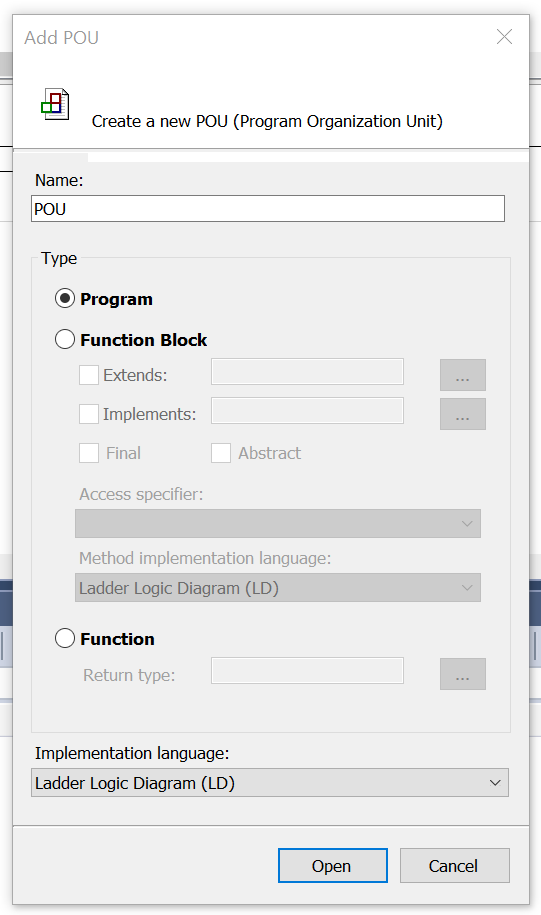Select the Program radio button

coord(65,299)
